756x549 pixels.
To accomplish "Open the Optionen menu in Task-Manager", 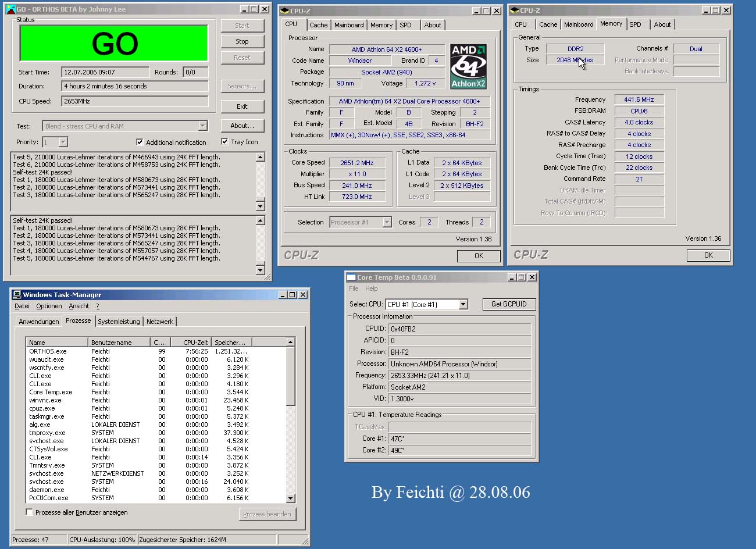I will [x=49, y=306].
